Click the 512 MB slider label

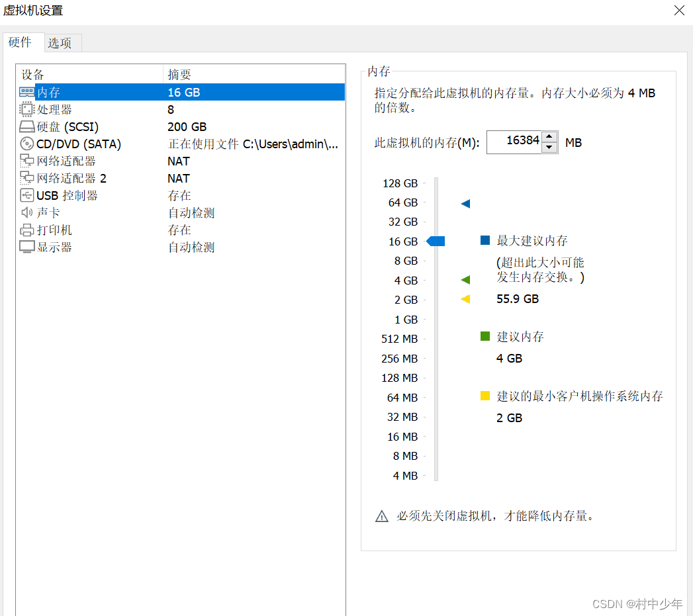(x=399, y=339)
